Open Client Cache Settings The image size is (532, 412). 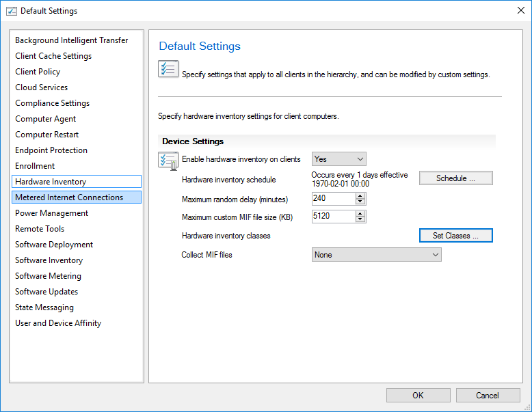(77, 56)
